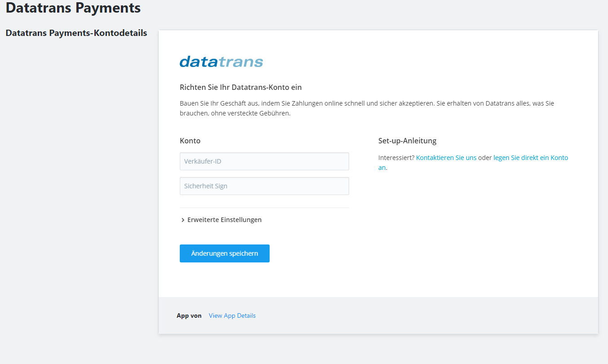Expand the Erweiterte Einstellungen section label
Image resolution: width=608 pixels, height=364 pixels.
tap(224, 220)
